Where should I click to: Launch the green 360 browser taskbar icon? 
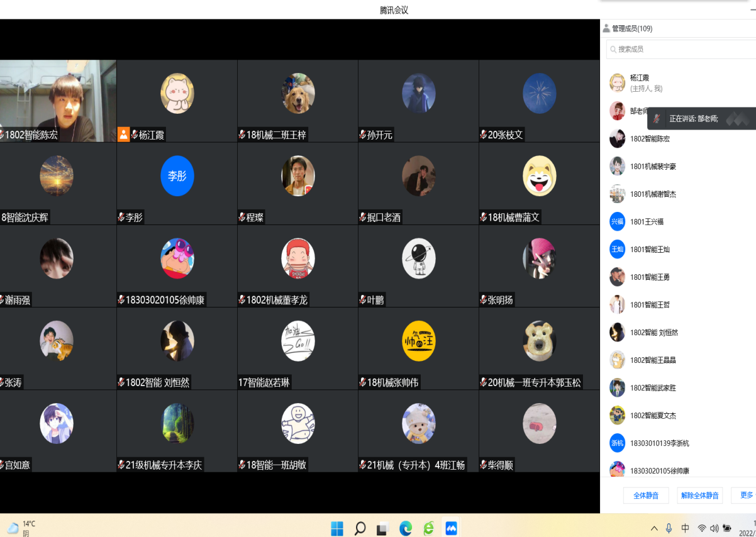[x=428, y=528]
